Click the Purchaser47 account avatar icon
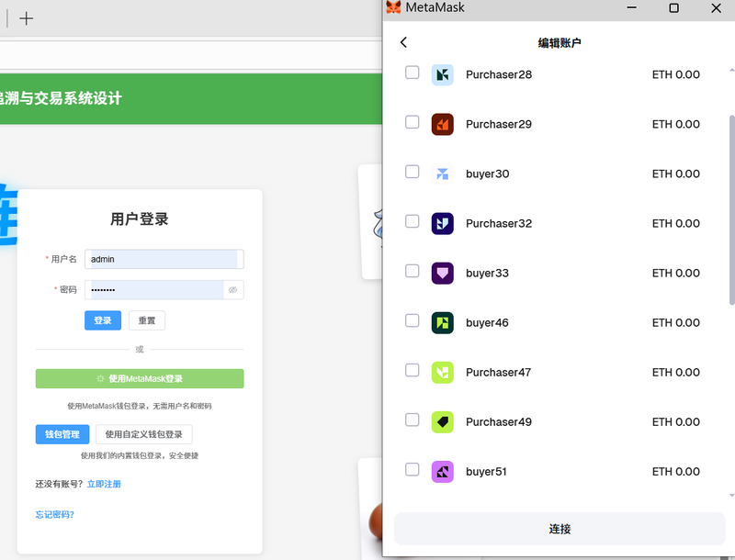This screenshot has height=560, width=735. coord(442,373)
